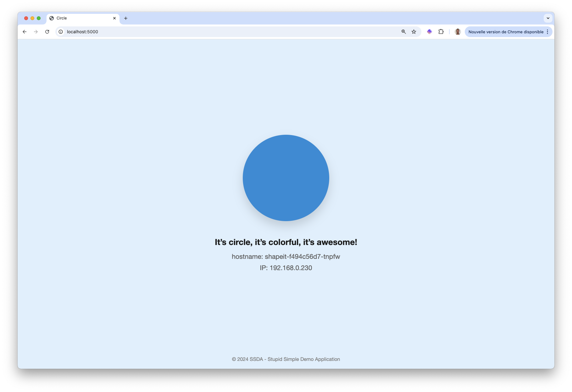Click Nouvelle version de Chrome disponible
572x392 pixels.
(x=506, y=32)
